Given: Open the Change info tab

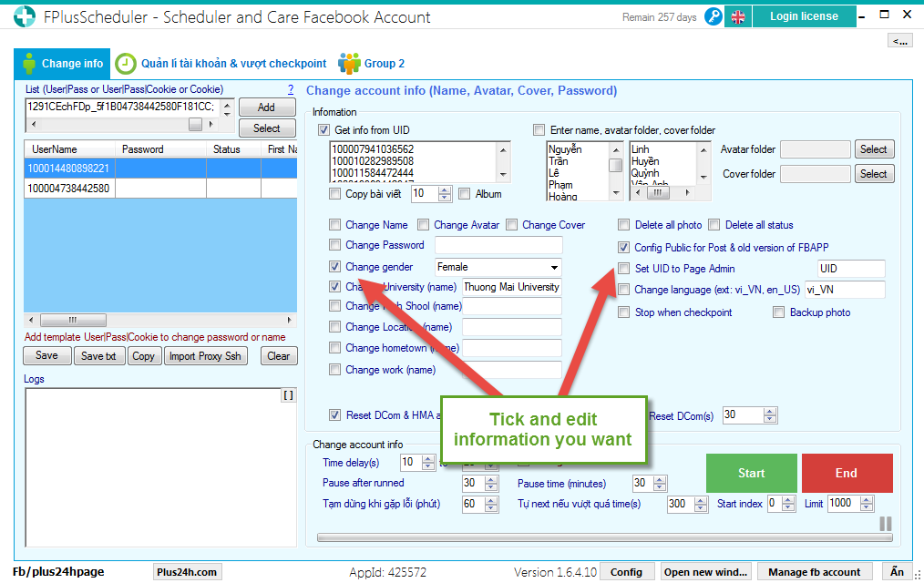Looking at the screenshot, I should [x=62, y=64].
